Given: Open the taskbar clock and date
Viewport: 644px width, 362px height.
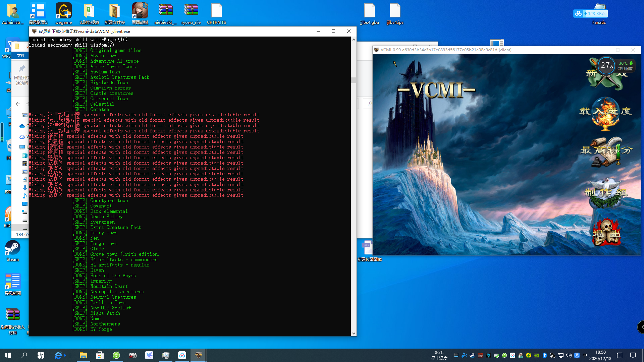Looking at the screenshot, I should point(600,355).
